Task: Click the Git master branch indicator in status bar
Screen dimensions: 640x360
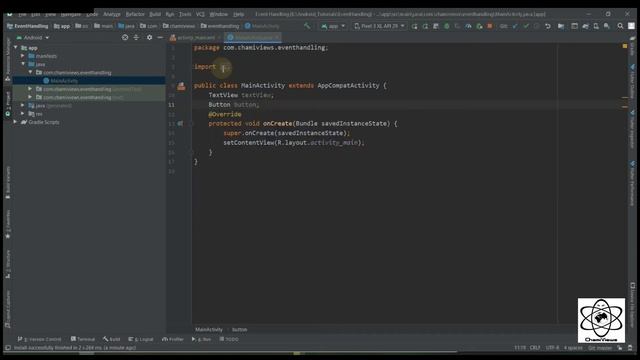Action: pyautogui.click(x=600, y=348)
